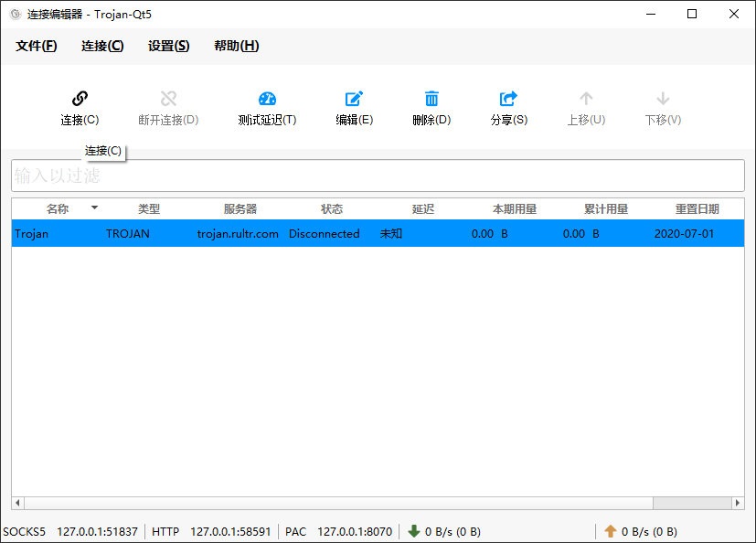This screenshot has height=543, width=756.
Task: Click the 服务器 column header
Action: click(240, 208)
